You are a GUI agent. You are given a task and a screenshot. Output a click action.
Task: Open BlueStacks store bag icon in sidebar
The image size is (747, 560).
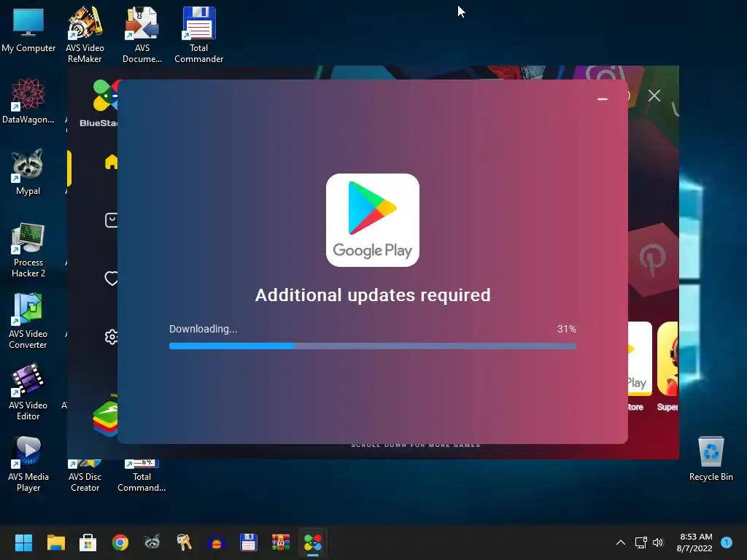pyautogui.click(x=112, y=220)
